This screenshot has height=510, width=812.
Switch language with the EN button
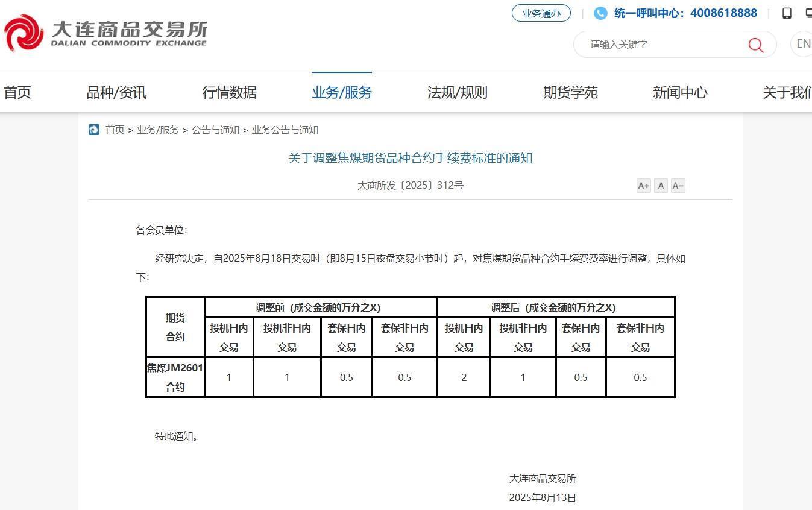point(802,43)
